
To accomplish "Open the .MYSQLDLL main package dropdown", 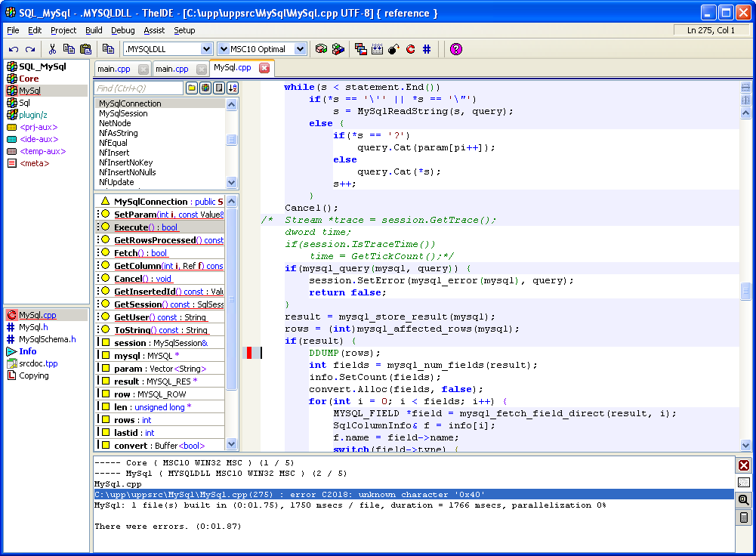I will pyautogui.click(x=206, y=49).
